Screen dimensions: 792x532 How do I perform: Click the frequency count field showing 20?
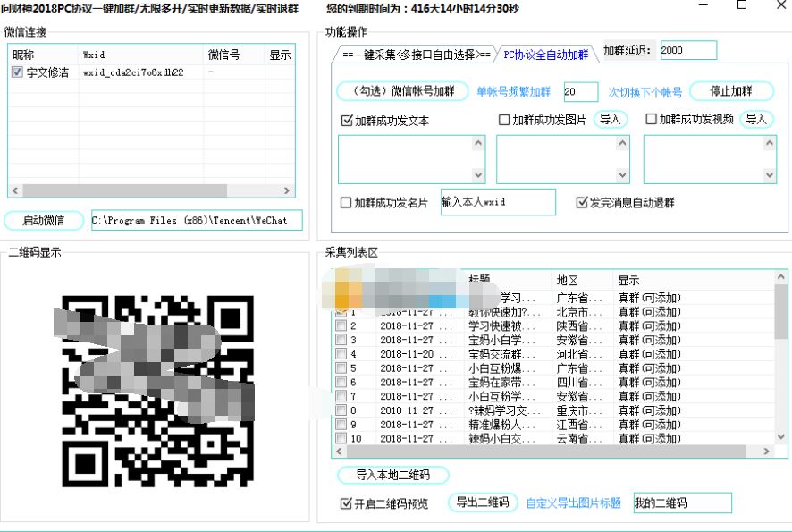point(581,92)
